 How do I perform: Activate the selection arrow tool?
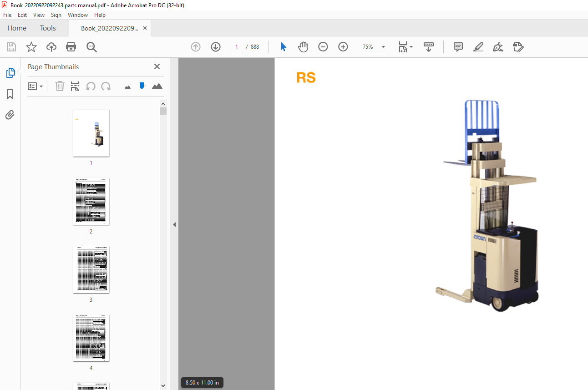[x=283, y=47]
